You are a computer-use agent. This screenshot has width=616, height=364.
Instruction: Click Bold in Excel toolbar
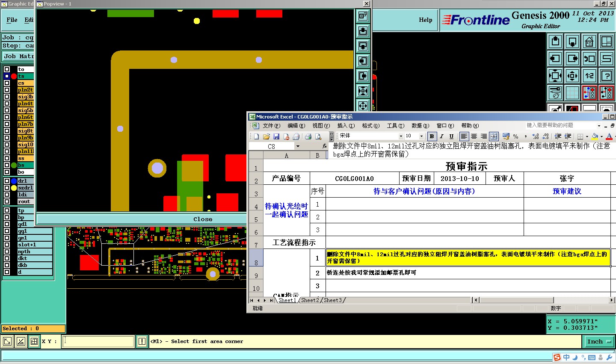tap(432, 136)
